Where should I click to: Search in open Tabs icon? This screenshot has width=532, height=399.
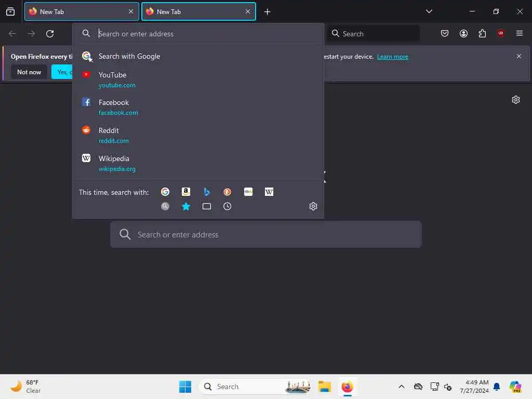(x=207, y=206)
